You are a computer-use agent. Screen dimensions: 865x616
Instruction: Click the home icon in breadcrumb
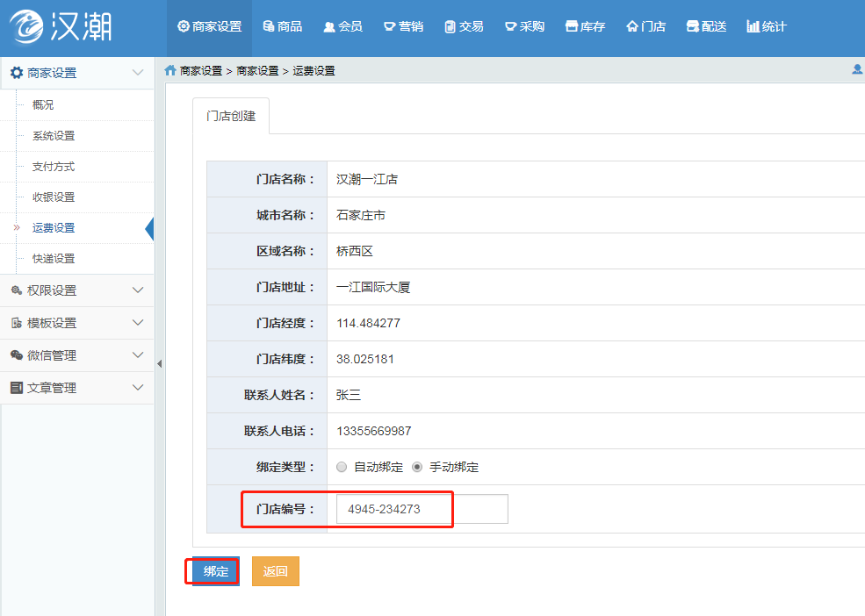point(170,71)
